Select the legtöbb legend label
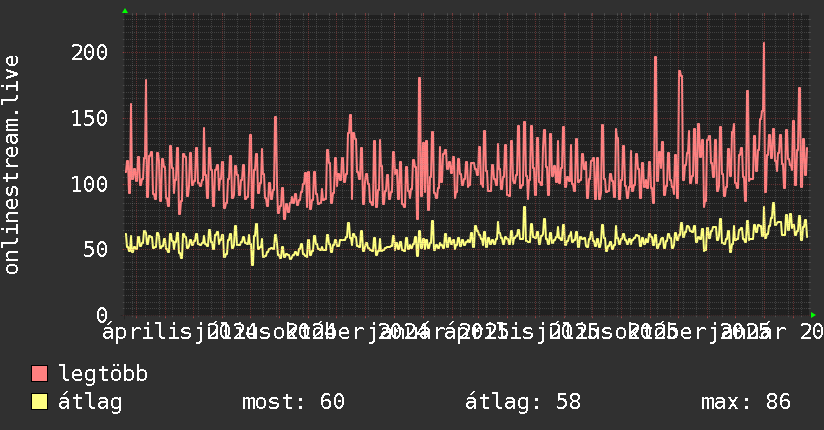 103,374
